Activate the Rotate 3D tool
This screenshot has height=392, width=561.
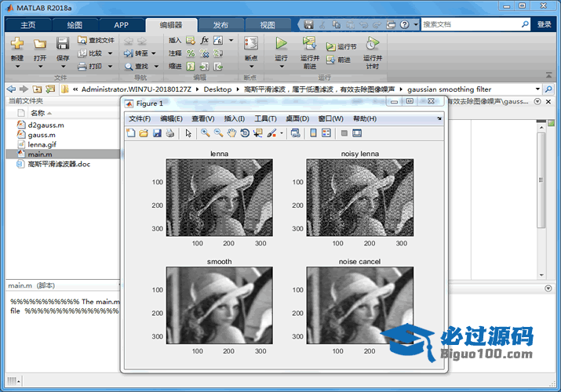[x=245, y=133]
